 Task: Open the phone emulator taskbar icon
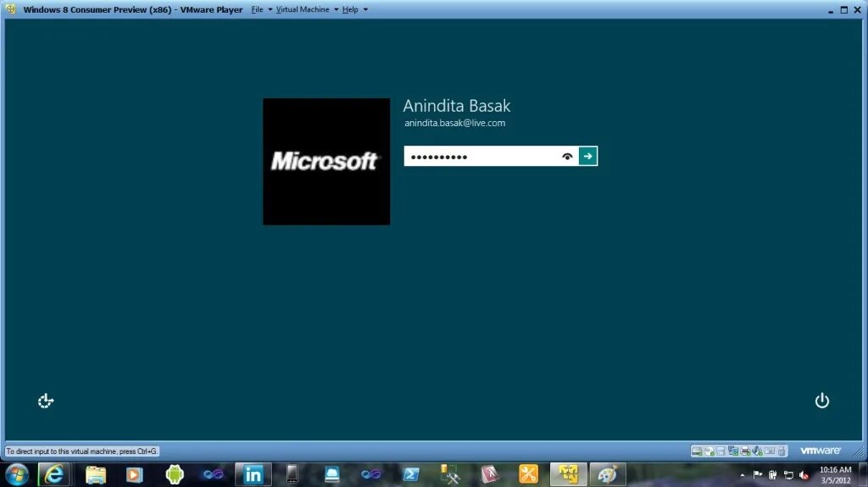[x=292, y=474]
